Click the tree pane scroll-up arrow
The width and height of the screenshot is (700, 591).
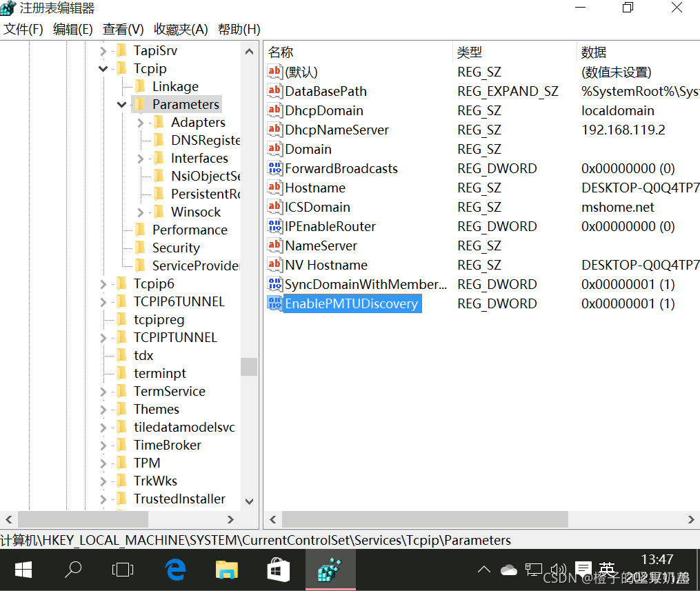(x=249, y=51)
